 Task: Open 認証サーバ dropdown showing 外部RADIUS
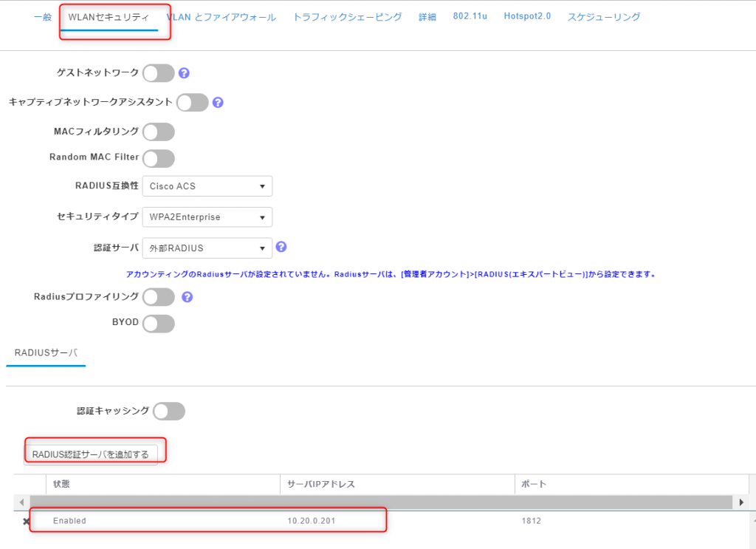pyautogui.click(x=207, y=248)
